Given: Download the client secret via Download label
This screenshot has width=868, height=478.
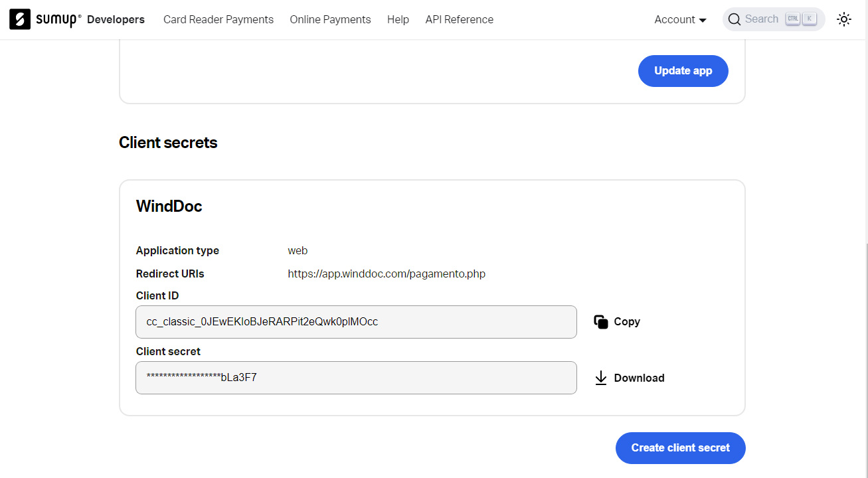Looking at the screenshot, I should [639, 378].
